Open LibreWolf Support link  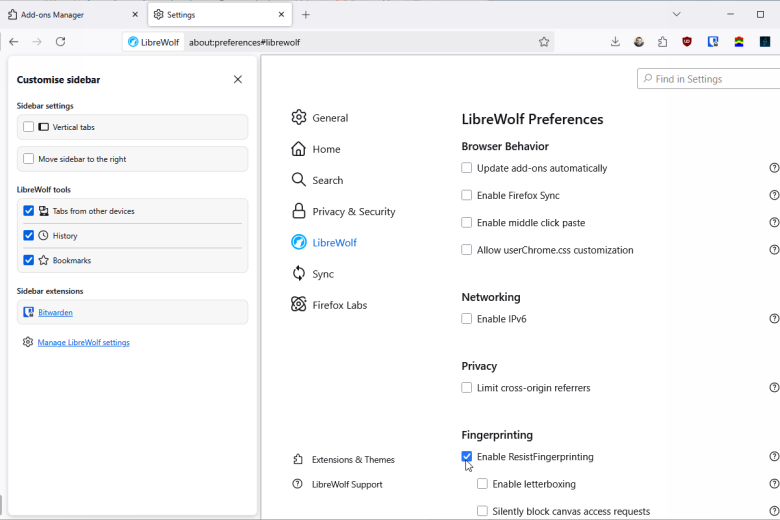click(337, 484)
